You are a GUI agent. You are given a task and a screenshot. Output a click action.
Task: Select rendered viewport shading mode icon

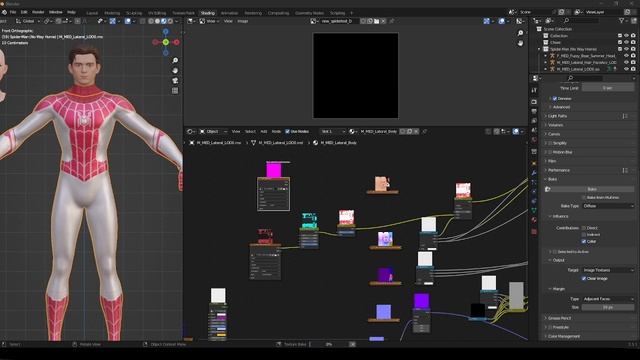point(170,21)
